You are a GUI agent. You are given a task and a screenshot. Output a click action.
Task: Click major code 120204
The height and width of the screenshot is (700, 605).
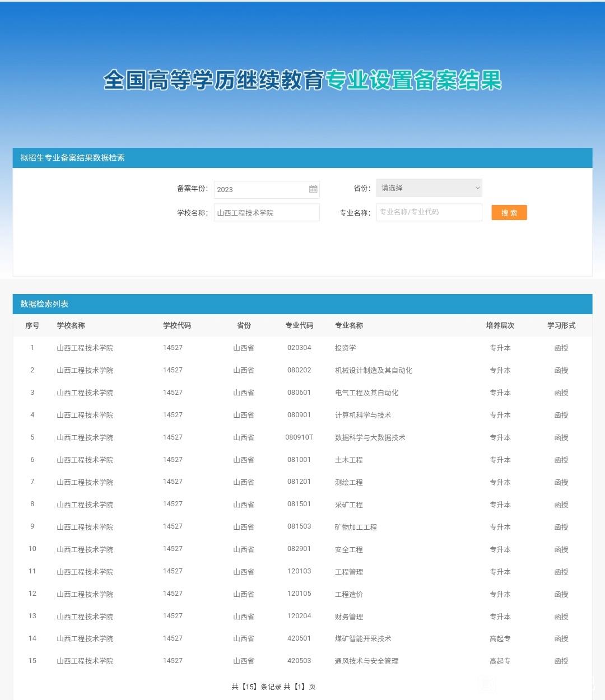(299, 616)
